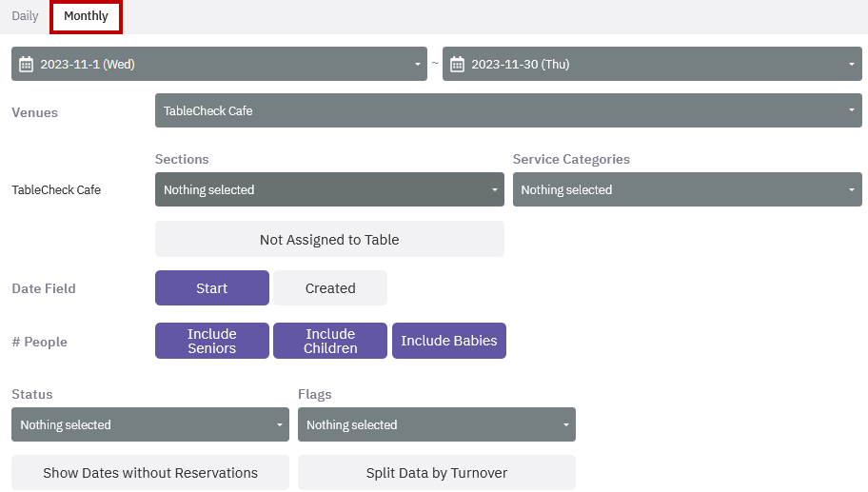This screenshot has height=492, width=868.
Task: Enable Show Dates without Reservations
Action: 150,473
